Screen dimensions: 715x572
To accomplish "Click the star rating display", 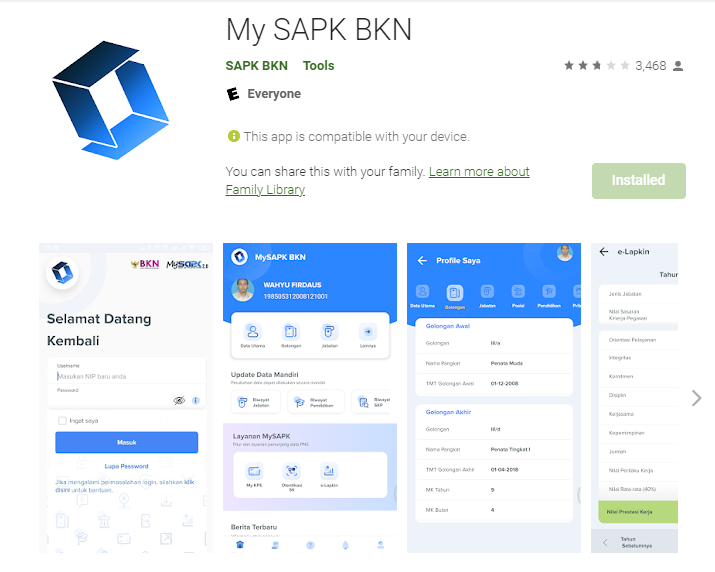I will coord(596,66).
